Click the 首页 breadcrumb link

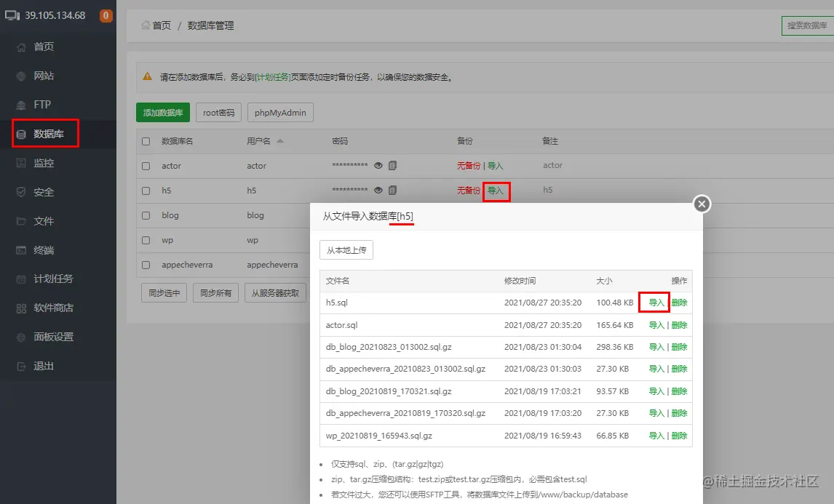coord(161,25)
